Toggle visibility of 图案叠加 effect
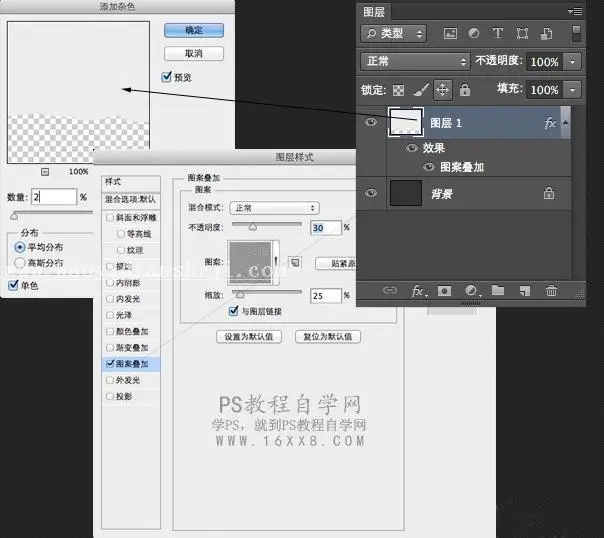604x538 pixels. (429, 167)
